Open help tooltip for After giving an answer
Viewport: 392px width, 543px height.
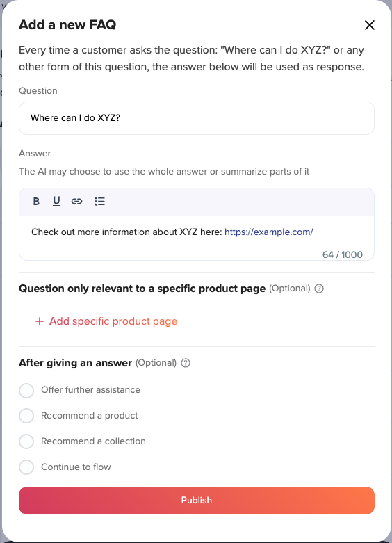186,363
